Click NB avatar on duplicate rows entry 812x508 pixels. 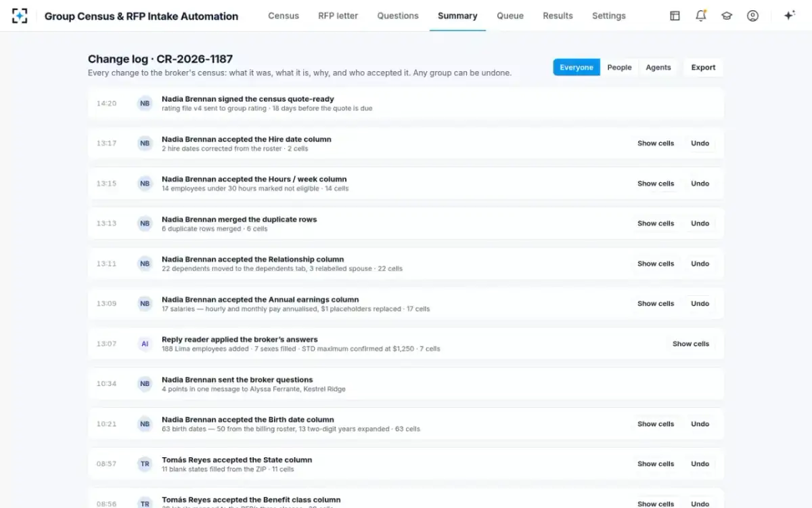point(145,224)
